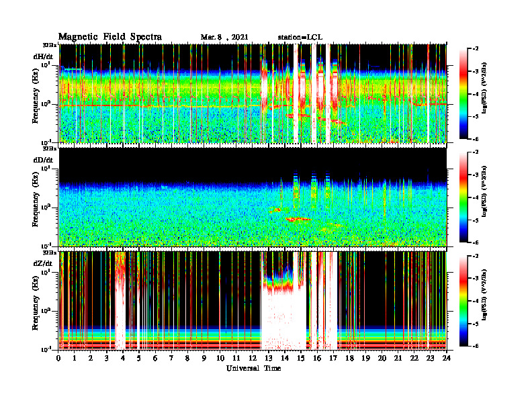532x411 pixels.
Task: Click hour tick label "1" on time axis
Action: [x=75, y=358]
